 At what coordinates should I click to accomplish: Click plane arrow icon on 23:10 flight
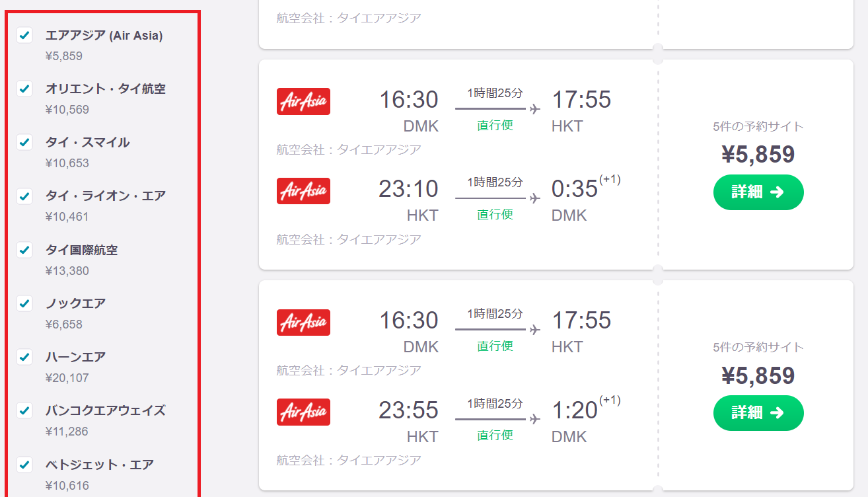point(534,198)
